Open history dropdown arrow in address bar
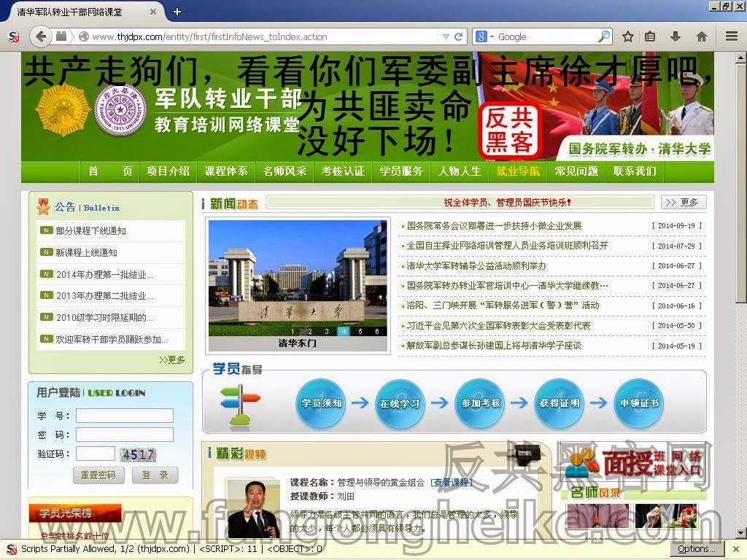The height and width of the screenshot is (560, 747). click(446, 36)
